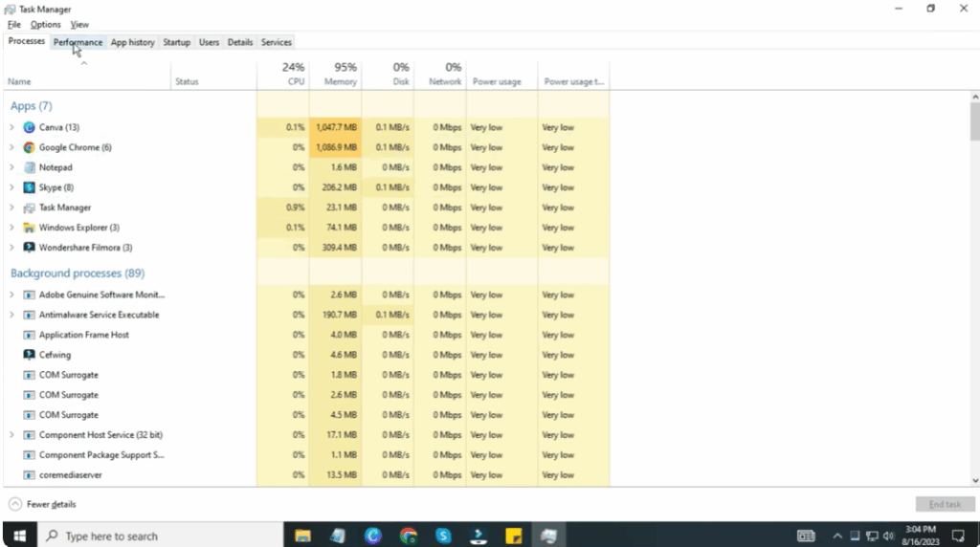Click the Windows Explorer process icon
Image resolution: width=980 pixels, height=547 pixels.
pos(29,228)
